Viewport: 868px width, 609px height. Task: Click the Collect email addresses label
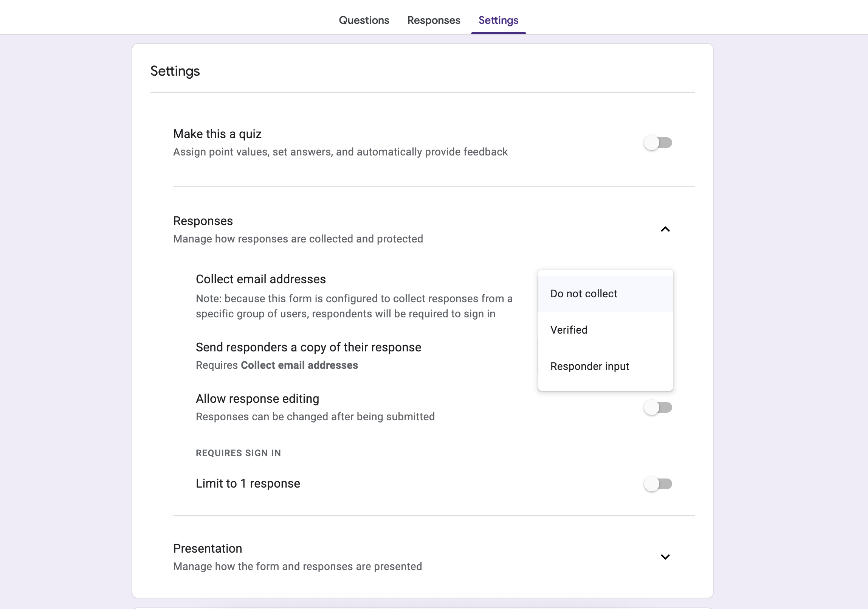261,279
